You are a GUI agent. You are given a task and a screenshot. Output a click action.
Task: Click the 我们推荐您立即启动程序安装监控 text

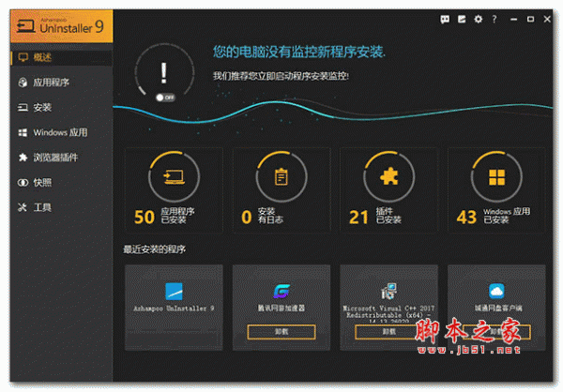[281, 76]
